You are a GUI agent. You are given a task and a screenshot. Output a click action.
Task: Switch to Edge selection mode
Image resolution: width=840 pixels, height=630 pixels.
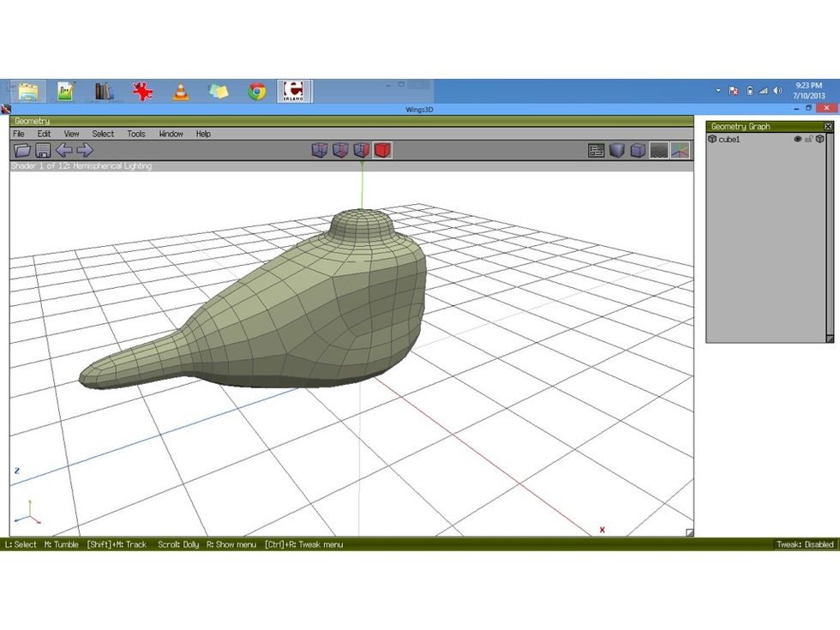(339, 150)
